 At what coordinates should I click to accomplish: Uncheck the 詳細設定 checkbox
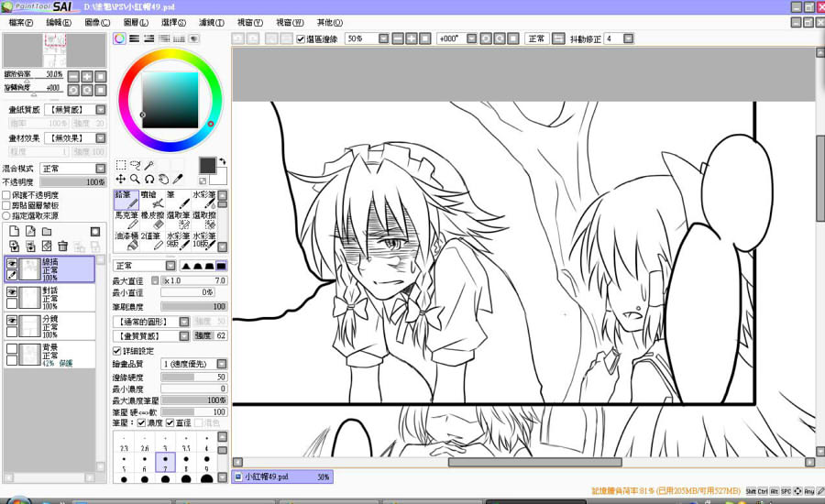[116, 351]
